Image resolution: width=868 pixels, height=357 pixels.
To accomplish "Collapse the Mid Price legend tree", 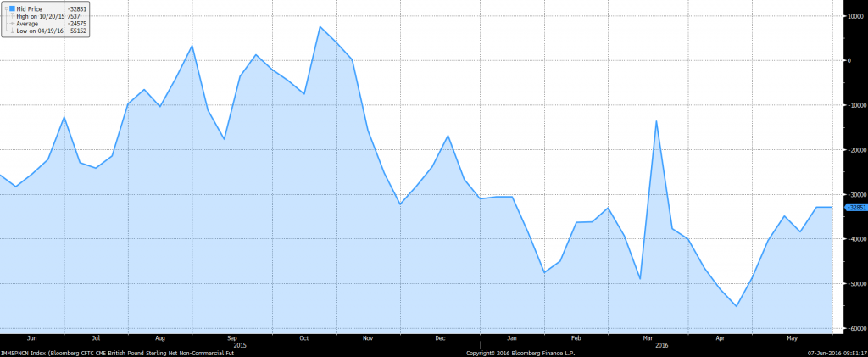I will [x=6, y=9].
